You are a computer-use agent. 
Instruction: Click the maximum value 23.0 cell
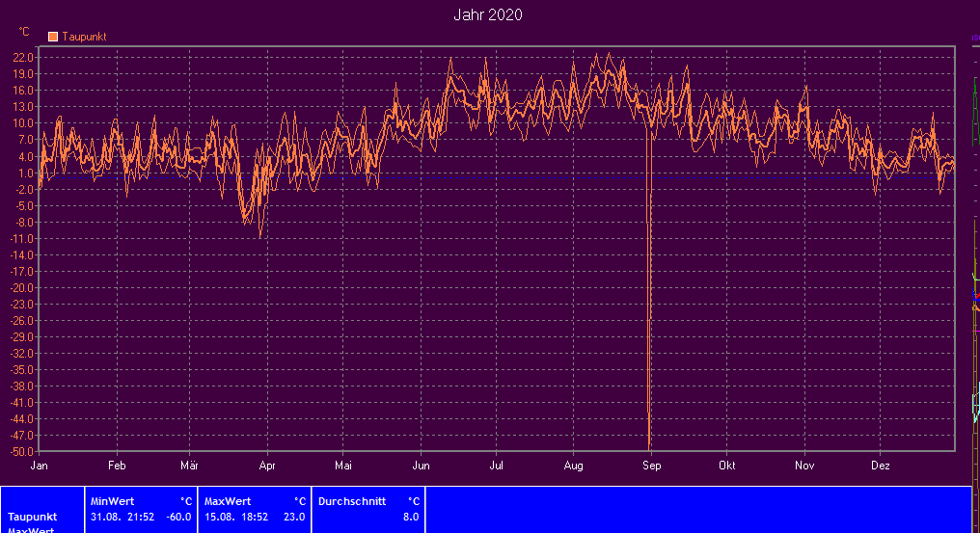[x=293, y=517]
